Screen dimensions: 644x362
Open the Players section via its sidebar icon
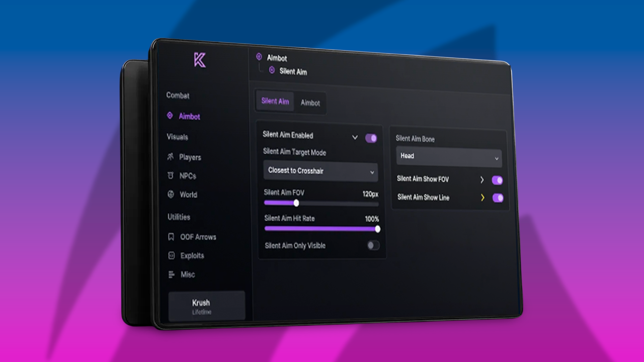[170, 157]
